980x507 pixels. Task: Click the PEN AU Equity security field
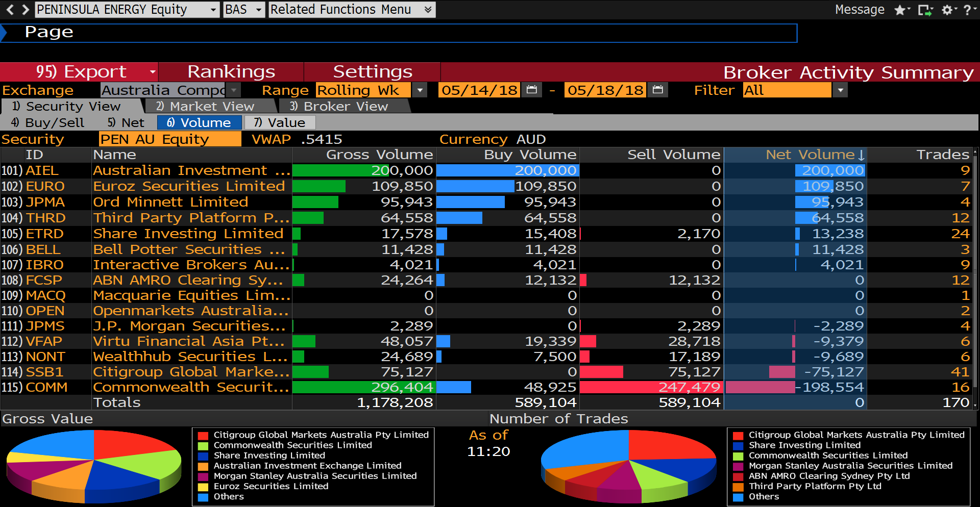(170, 139)
